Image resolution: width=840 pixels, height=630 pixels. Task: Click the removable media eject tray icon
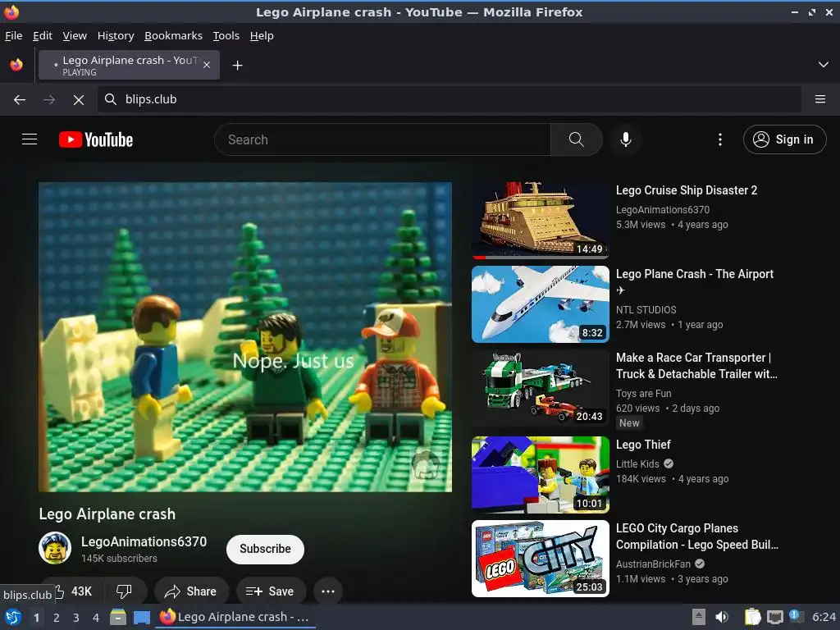click(x=699, y=617)
